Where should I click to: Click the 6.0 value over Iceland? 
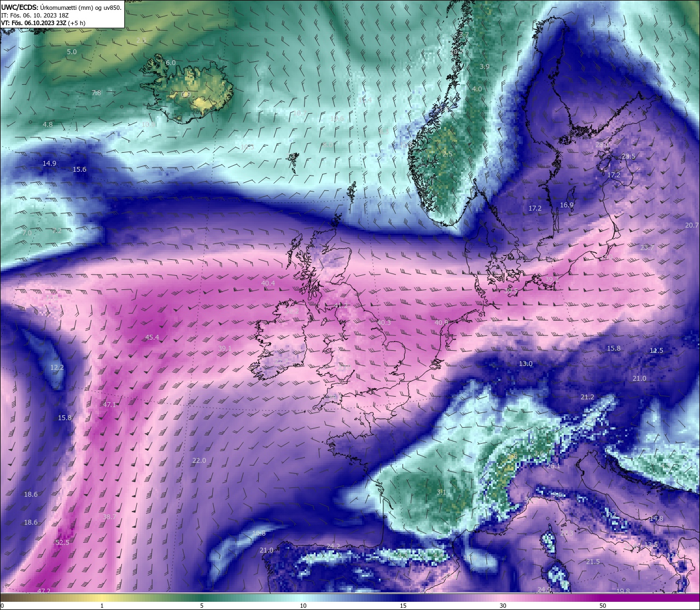171,63
